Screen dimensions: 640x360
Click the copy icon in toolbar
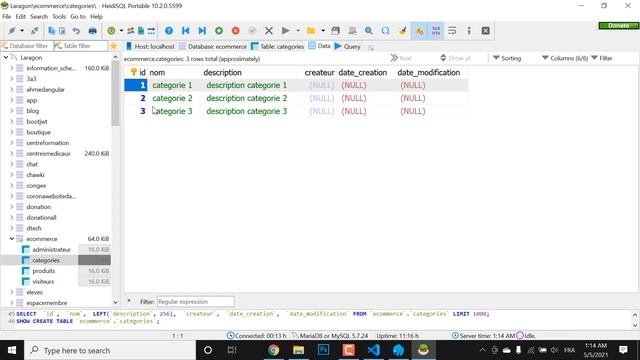[51, 31]
